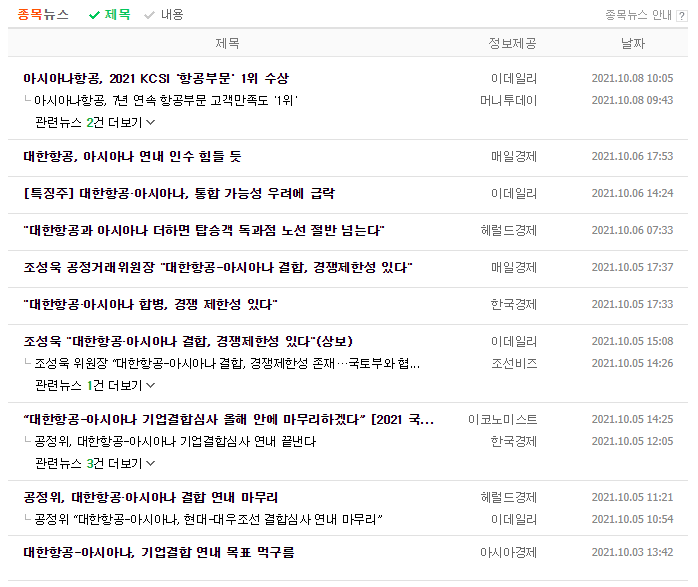Open article about 탑승객 독과점 노선 절반 넘는다
Image resolution: width=698 pixels, height=587 pixels.
pyautogui.click(x=204, y=231)
